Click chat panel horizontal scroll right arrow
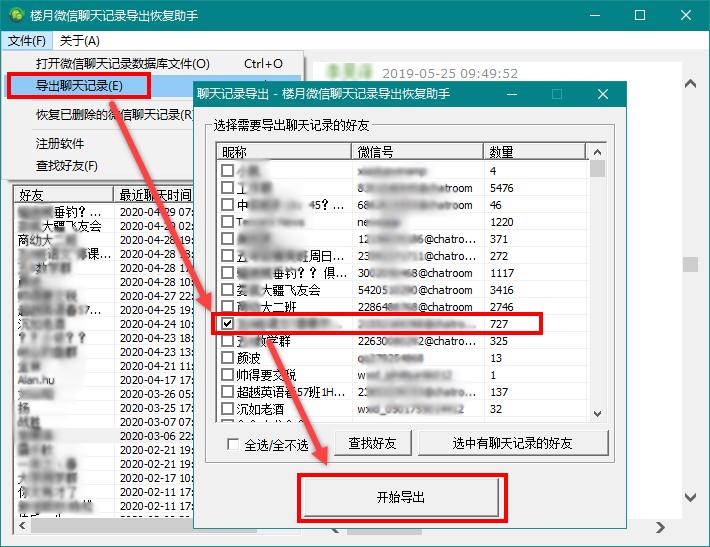710x547 pixels. point(660,527)
